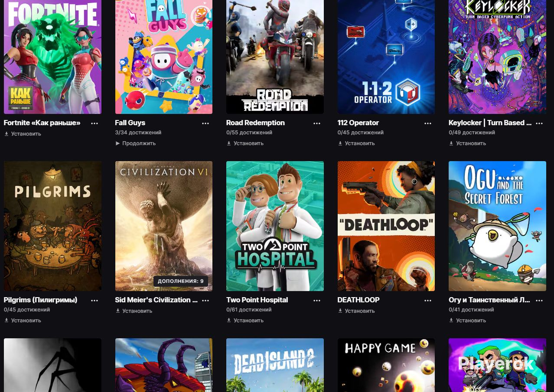Viewport: 554px width, 392px height.
Task: Select the Dead Island 2 cover art
Action: pos(275,365)
